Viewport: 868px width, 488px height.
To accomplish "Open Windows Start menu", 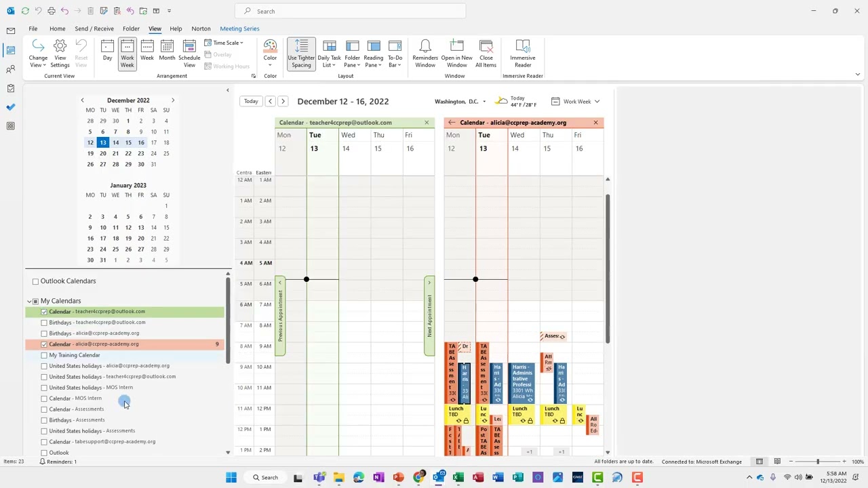I will tap(231, 478).
